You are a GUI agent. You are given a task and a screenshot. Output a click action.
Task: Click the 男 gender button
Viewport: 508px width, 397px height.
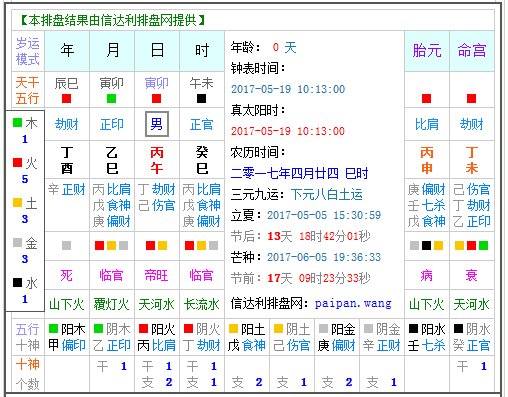(x=157, y=124)
